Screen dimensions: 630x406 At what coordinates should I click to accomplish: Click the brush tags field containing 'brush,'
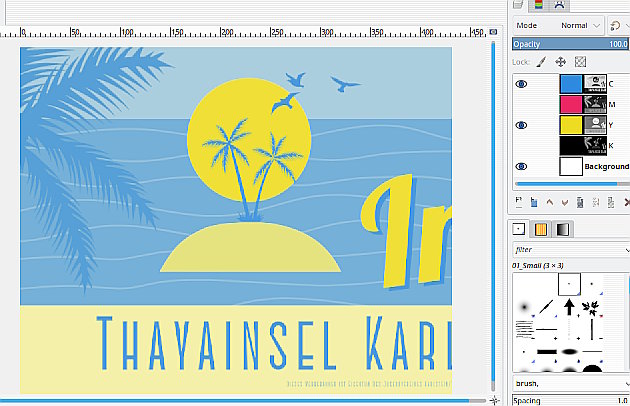(567, 383)
